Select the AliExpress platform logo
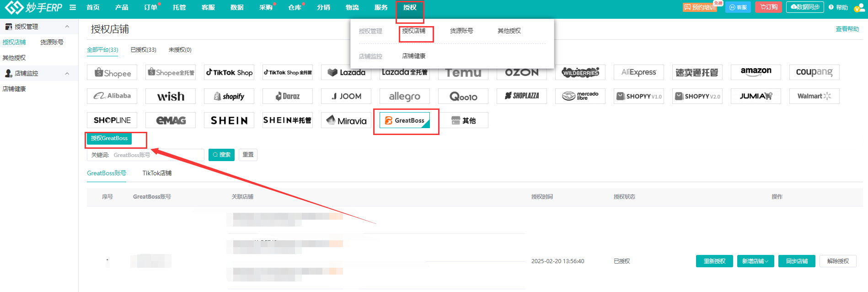 point(639,72)
